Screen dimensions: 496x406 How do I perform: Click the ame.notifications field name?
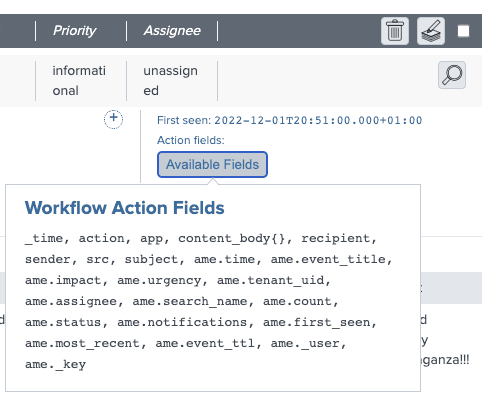coord(182,322)
